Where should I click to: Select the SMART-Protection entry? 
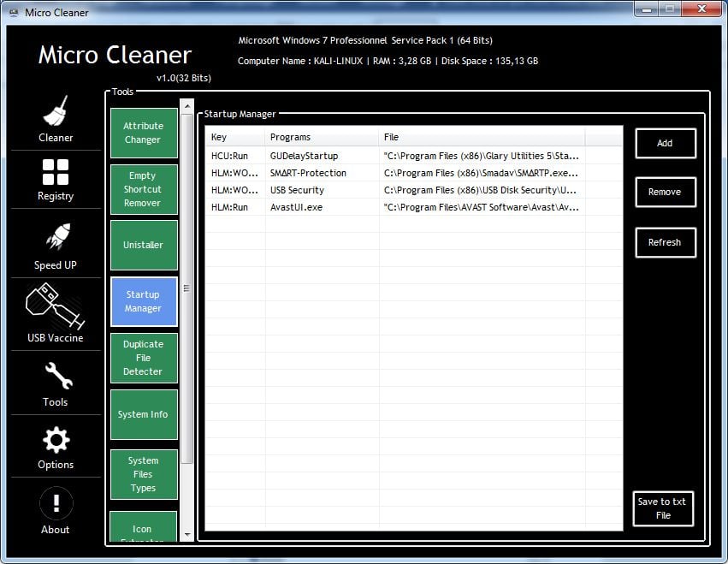pos(308,173)
